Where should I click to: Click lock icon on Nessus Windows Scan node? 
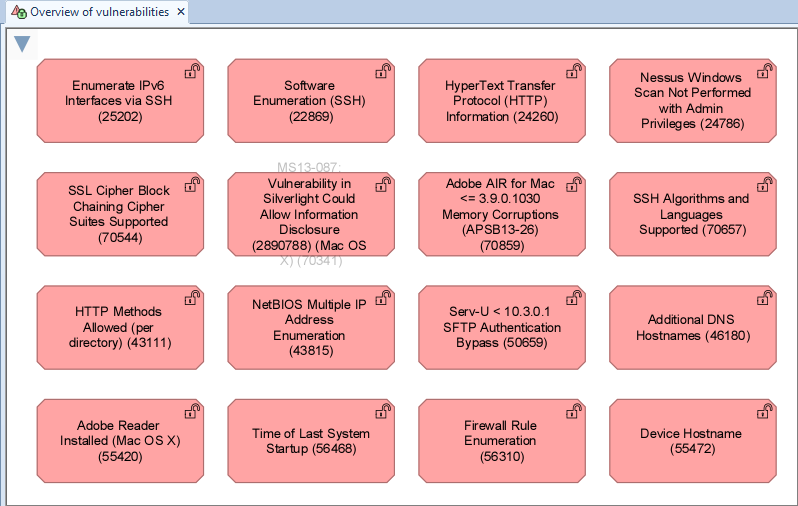click(764, 71)
